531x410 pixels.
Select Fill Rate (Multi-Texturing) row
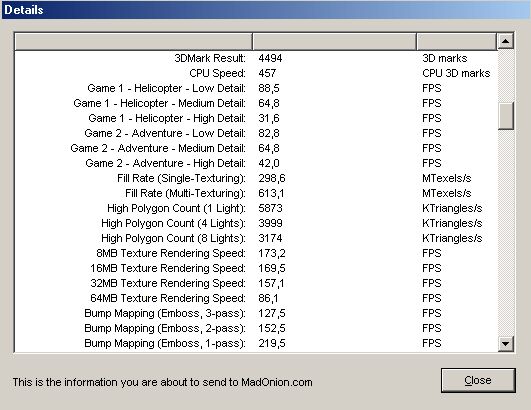click(x=256, y=193)
